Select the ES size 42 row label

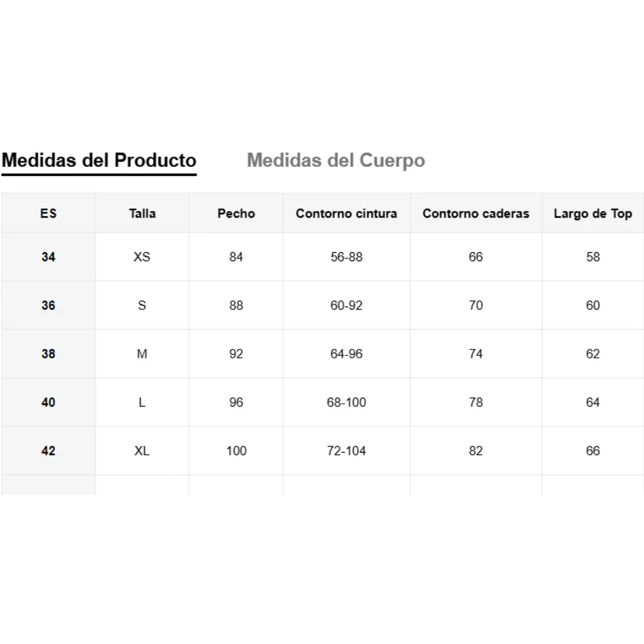[x=48, y=451]
